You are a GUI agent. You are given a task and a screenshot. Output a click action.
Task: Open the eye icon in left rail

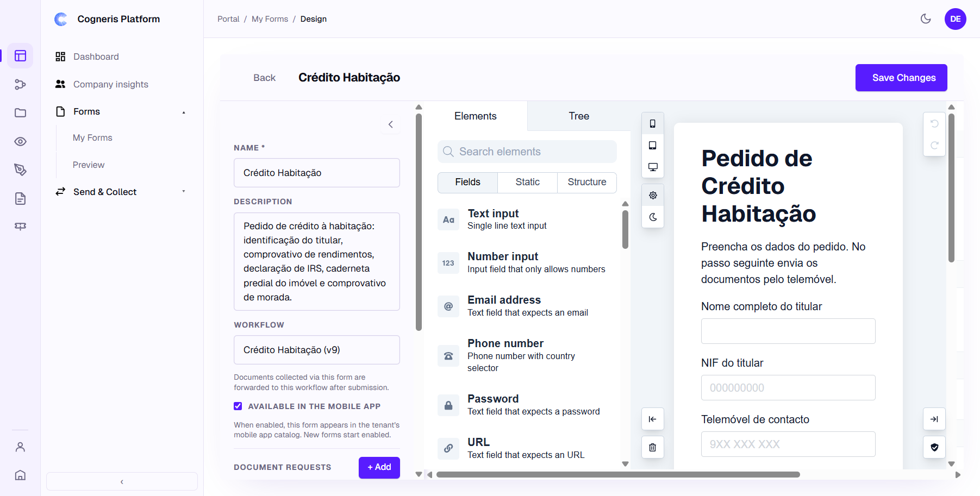20,141
